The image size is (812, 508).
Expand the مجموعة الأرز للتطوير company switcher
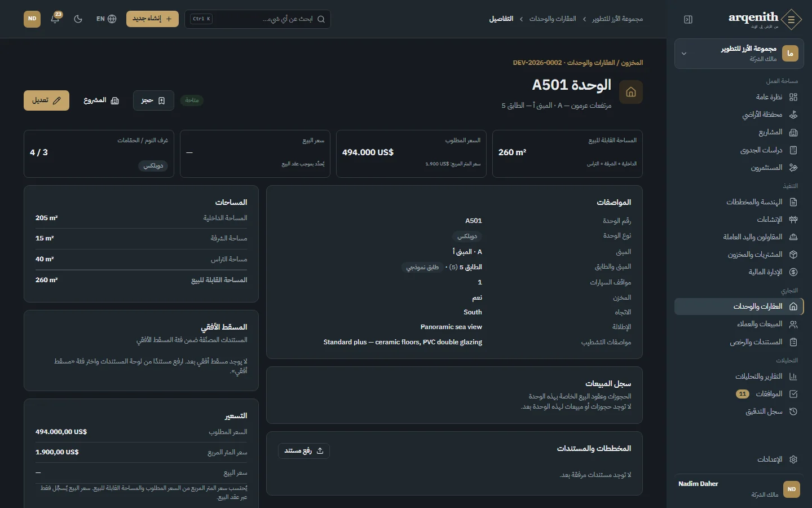(x=738, y=54)
